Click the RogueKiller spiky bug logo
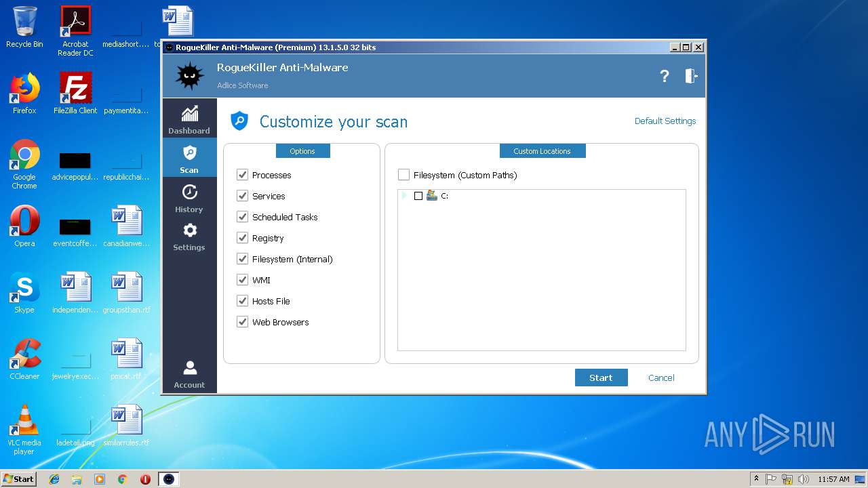The width and height of the screenshot is (868, 488). pyautogui.click(x=189, y=75)
